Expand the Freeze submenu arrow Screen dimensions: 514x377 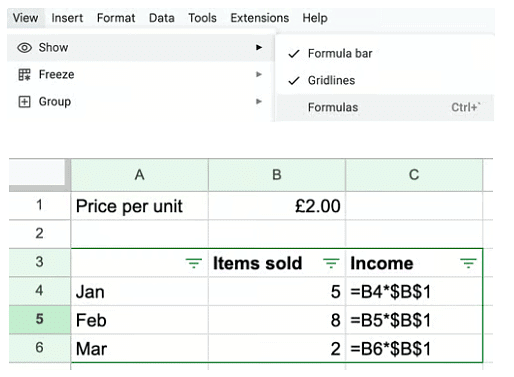click(x=259, y=74)
